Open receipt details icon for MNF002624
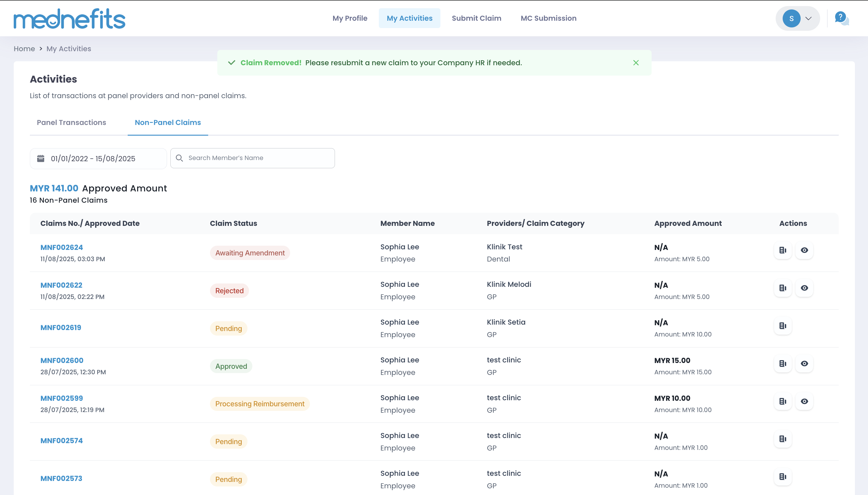Screen dimensions: 868x495 [x=783, y=250]
